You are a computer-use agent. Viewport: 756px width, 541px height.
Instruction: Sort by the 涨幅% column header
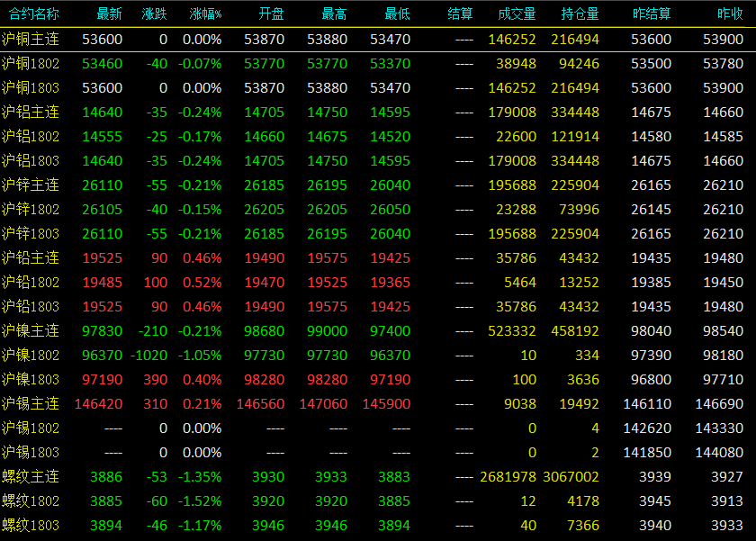click(x=205, y=14)
